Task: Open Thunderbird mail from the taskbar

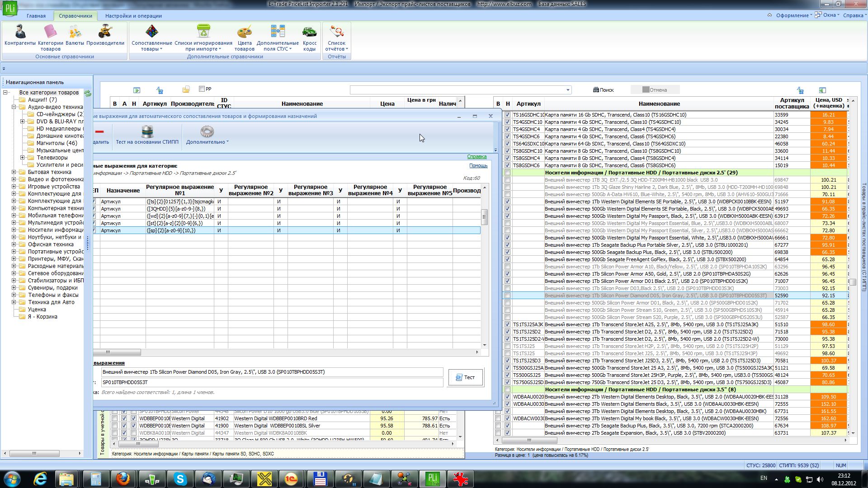Action: tap(208, 479)
